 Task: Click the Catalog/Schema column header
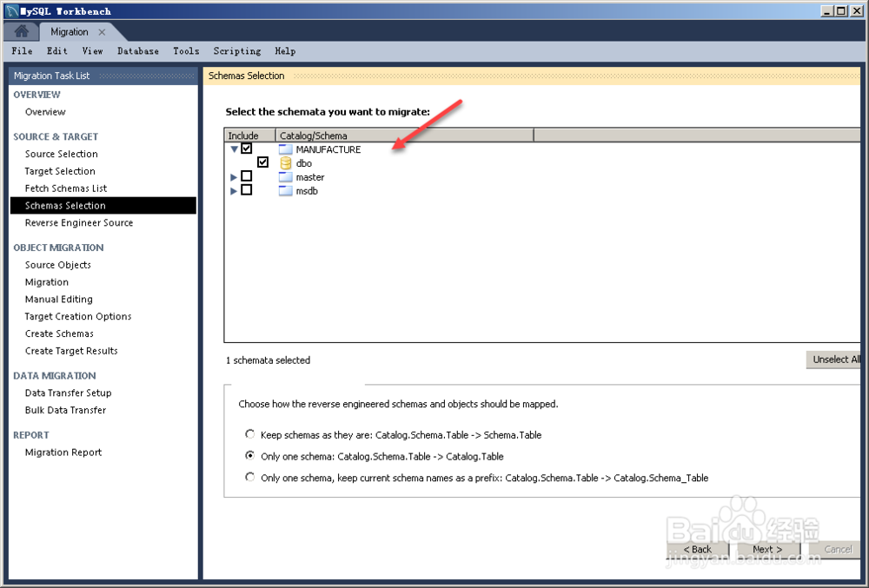tap(405, 135)
